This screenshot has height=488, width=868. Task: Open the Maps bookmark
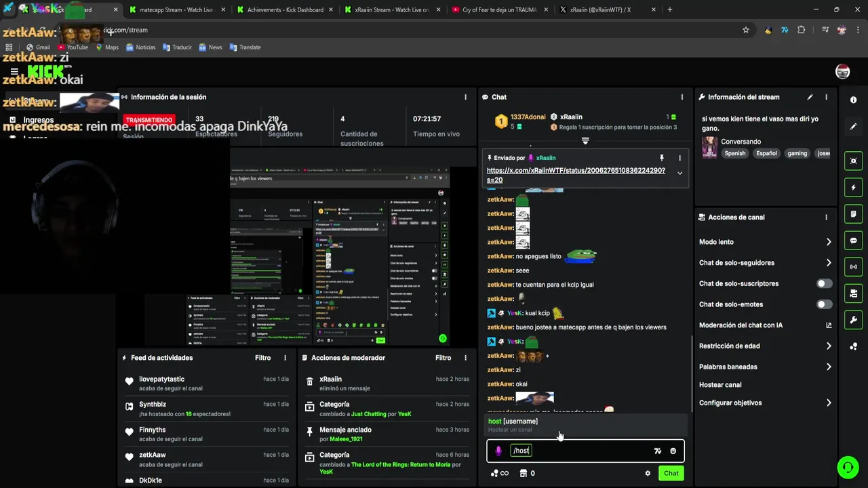coord(107,47)
